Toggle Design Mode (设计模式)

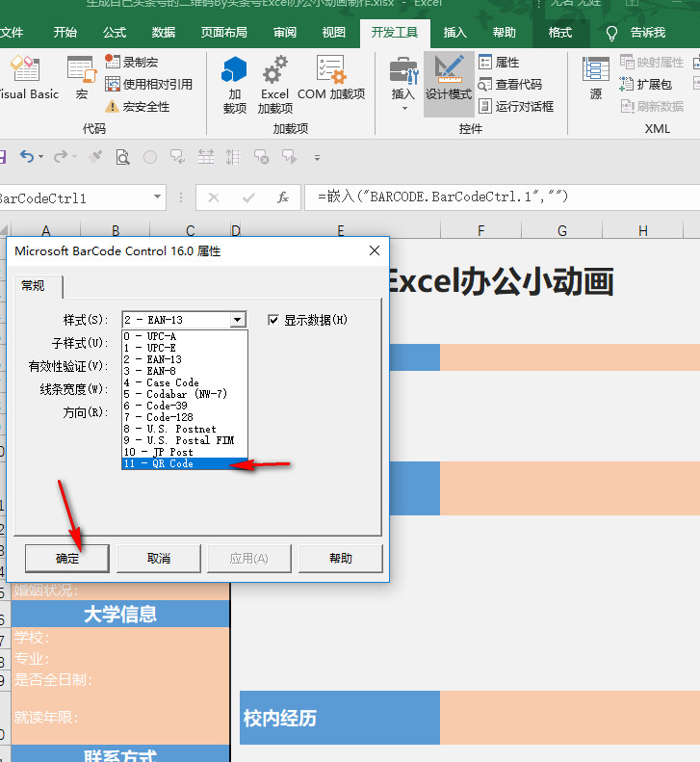449,84
